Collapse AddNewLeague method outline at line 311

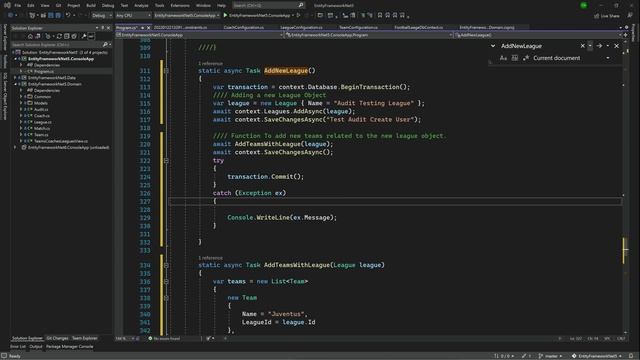pos(166,71)
